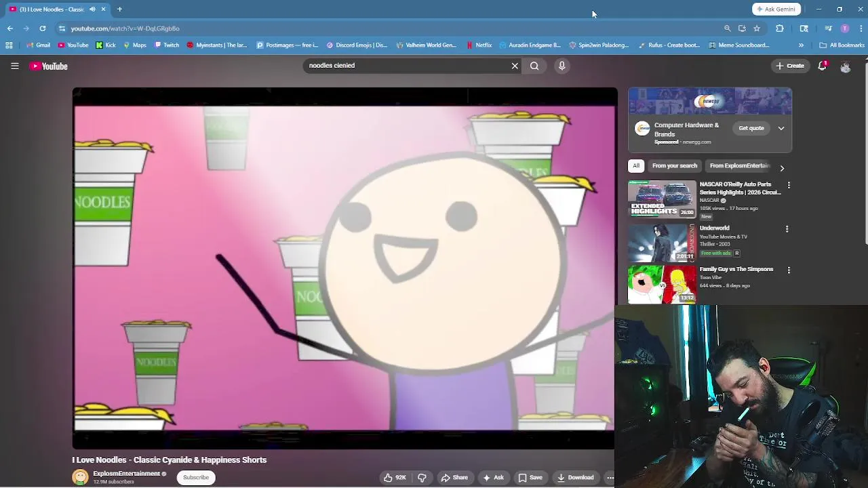Click NASCAR O'Reilly Auto Parts title

pos(740,188)
